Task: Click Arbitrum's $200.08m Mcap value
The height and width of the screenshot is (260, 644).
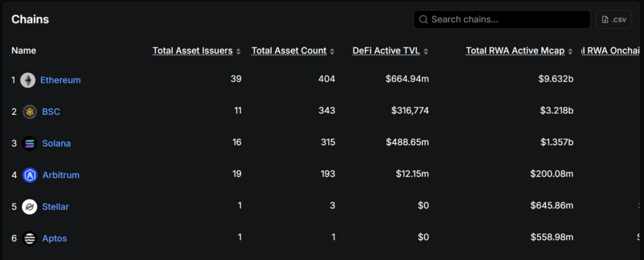Action: (x=552, y=174)
